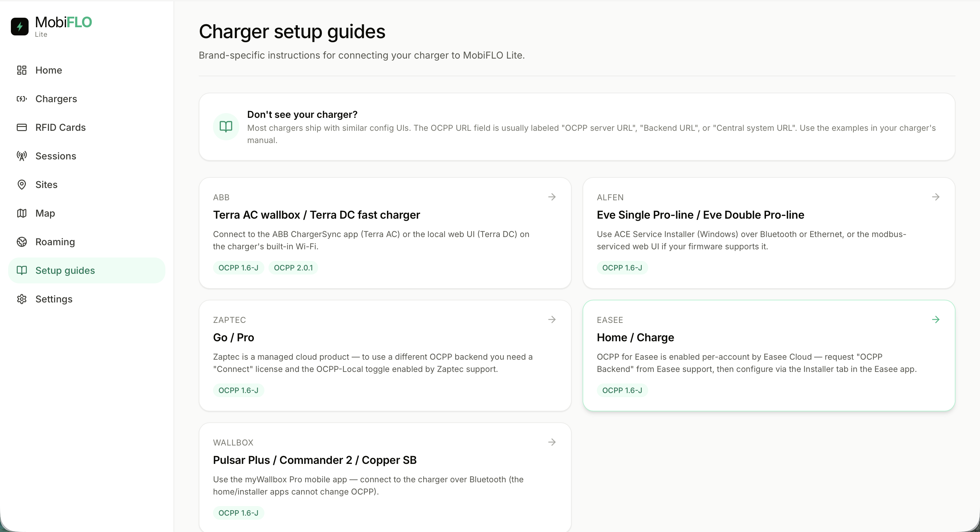
Task: Click the Charger setup guides heading
Action: [292, 32]
